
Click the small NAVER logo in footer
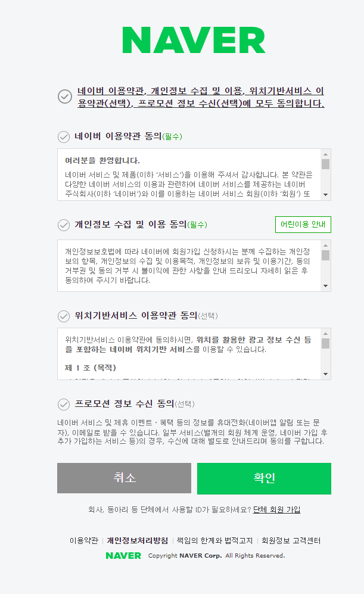[x=123, y=555]
